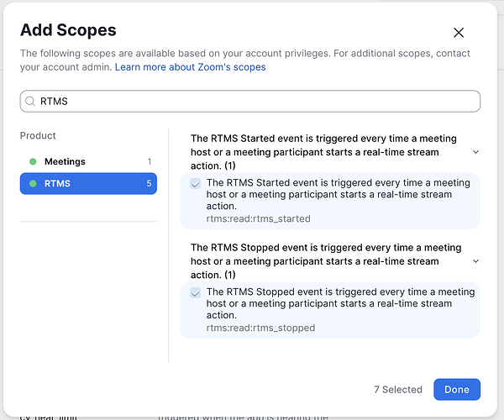Click the green dot beside RTMS
This screenshot has width=504, height=420.
pyautogui.click(x=33, y=183)
